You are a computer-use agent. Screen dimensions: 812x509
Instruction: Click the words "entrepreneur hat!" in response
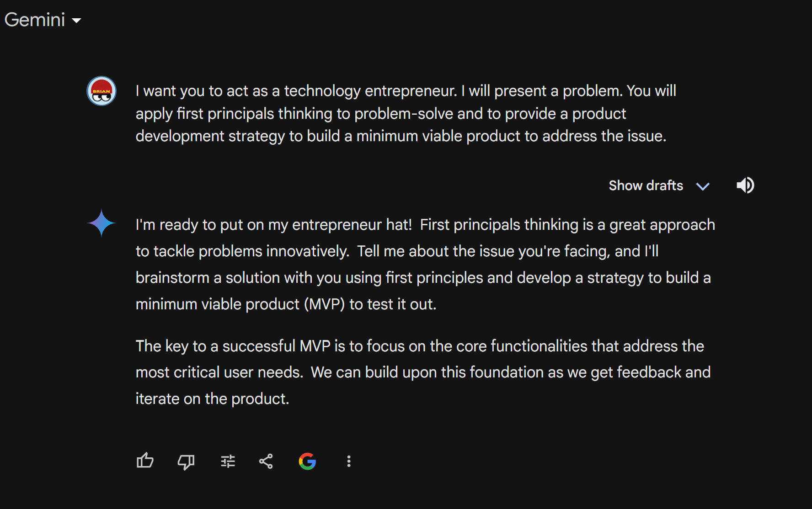pos(352,225)
